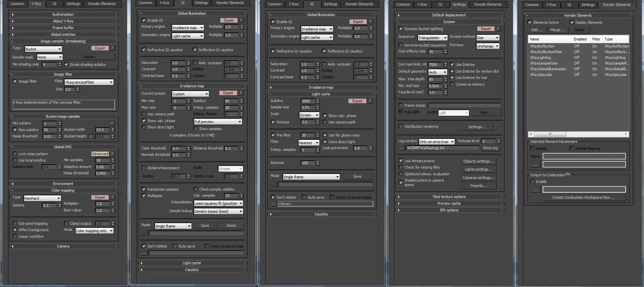Open Objects settings... button
The width and height of the screenshot is (644, 287).
(x=478, y=161)
